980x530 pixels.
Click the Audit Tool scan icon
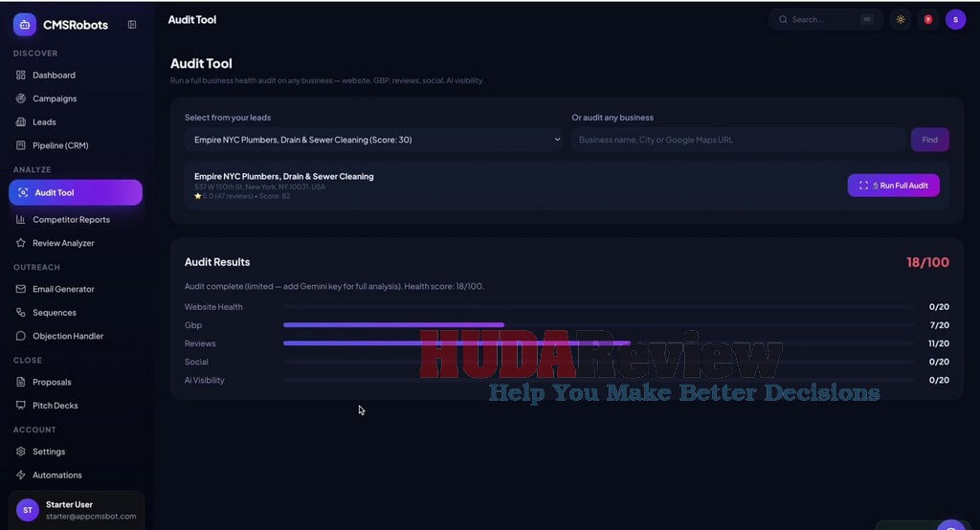point(23,192)
